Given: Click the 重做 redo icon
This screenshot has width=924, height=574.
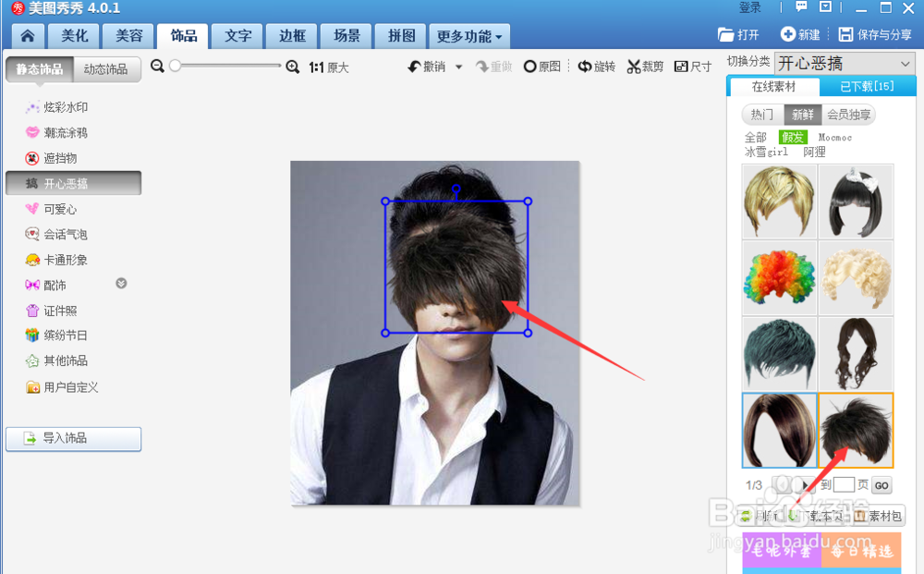Looking at the screenshot, I should point(482,67).
